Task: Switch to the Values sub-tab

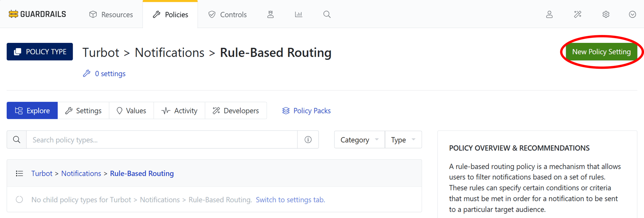Action: (131, 111)
